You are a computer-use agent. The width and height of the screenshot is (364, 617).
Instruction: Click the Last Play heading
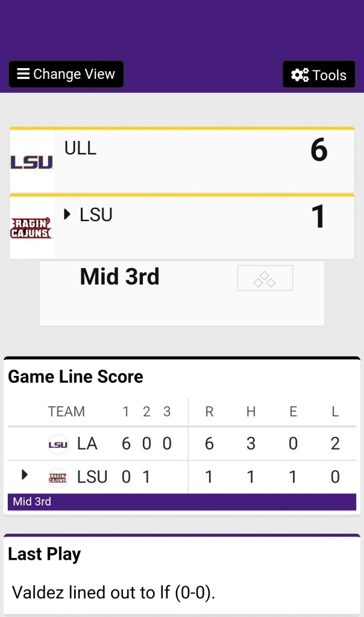[x=44, y=554]
